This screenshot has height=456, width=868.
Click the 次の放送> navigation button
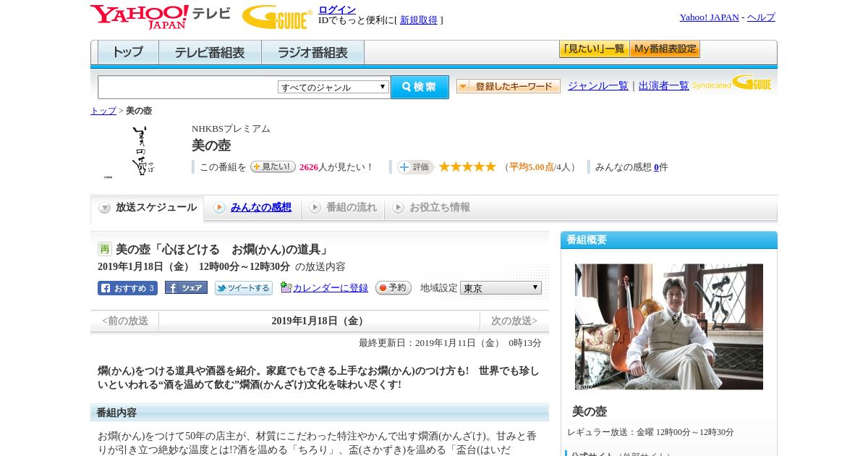click(x=514, y=321)
